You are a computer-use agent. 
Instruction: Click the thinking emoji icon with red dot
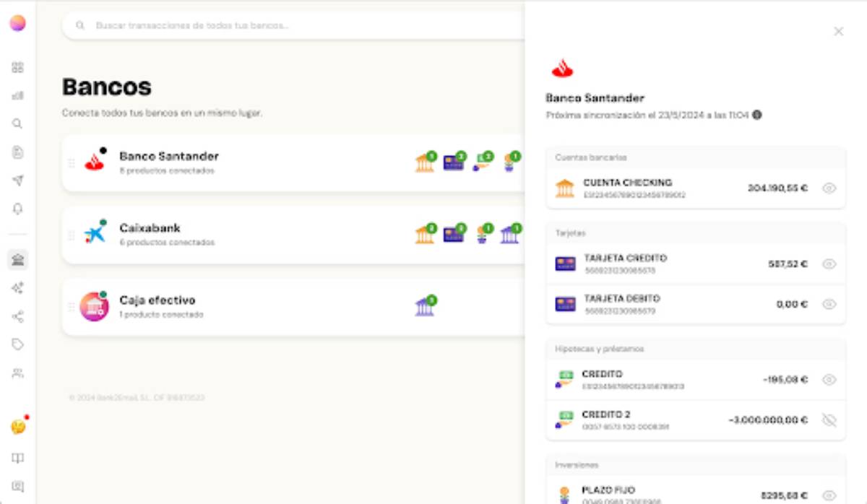(x=19, y=426)
